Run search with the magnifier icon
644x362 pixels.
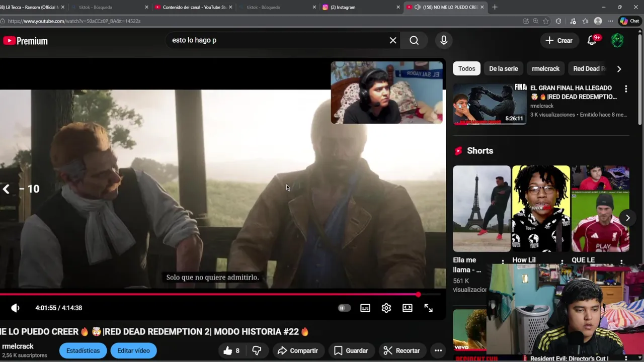click(414, 40)
